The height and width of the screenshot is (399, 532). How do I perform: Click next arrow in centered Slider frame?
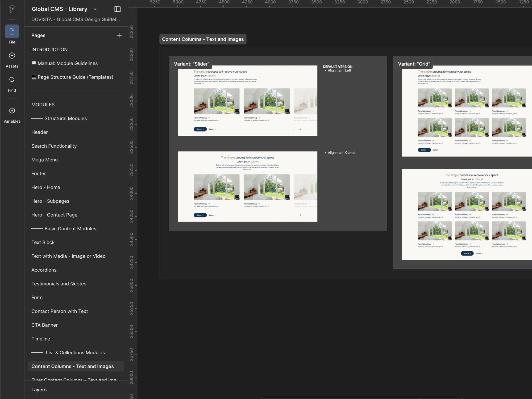click(300, 215)
